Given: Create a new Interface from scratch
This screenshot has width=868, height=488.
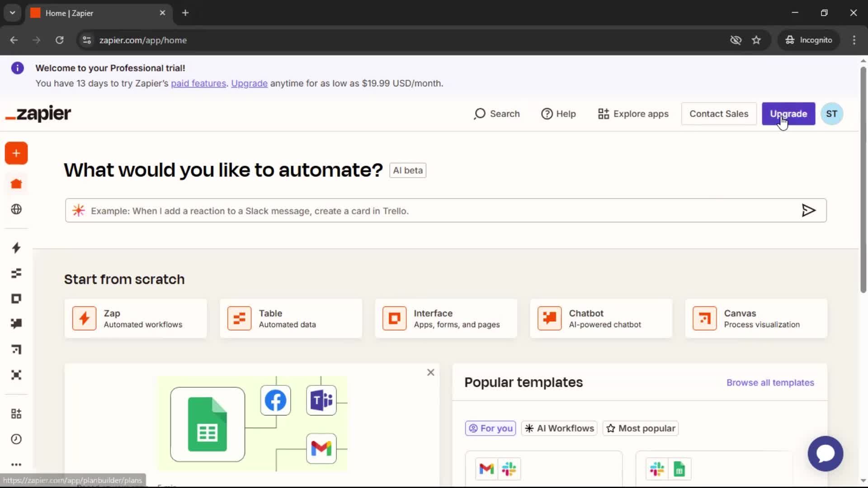Looking at the screenshot, I should pos(446,319).
